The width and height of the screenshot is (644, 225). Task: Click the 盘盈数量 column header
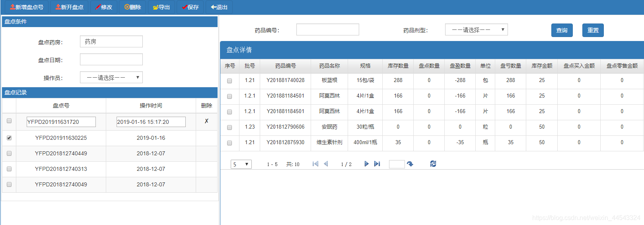pos(460,66)
